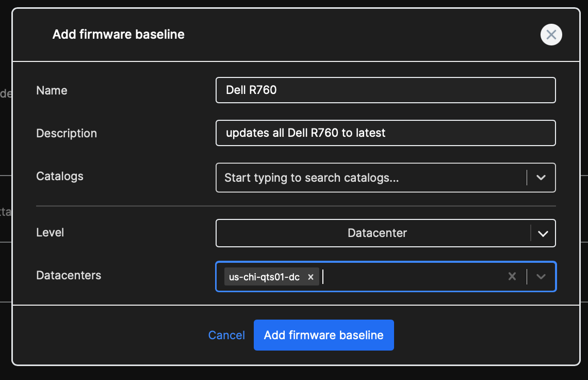Submit with Add firmware baseline button
The width and height of the screenshot is (588, 380).
[323, 335]
